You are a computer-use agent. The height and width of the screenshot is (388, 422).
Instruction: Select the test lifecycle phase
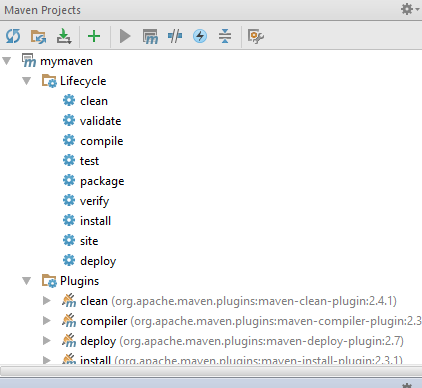click(x=89, y=161)
